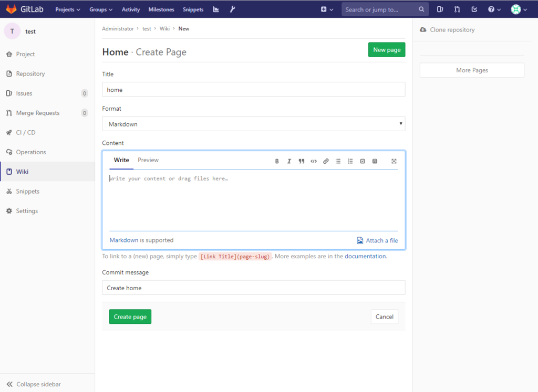Open issues icon in top navbar
Image resolution: width=538 pixels, height=392 pixels.
click(440, 9)
